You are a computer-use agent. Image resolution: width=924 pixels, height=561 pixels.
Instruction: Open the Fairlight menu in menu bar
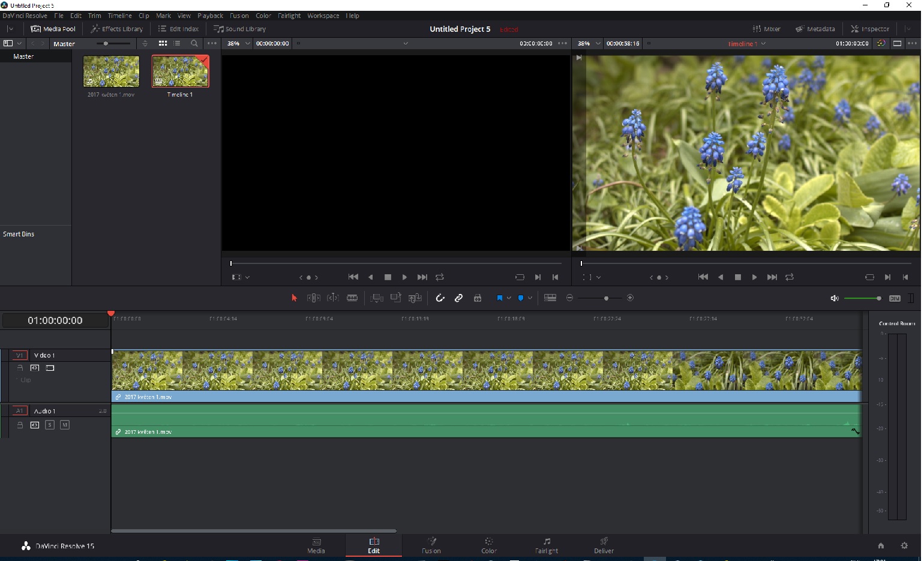[289, 16]
